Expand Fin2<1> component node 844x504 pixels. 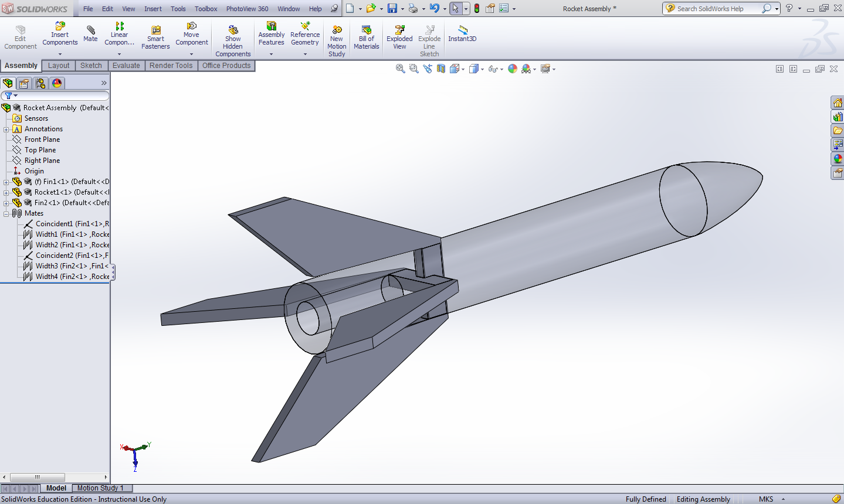(x=6, y=203)
